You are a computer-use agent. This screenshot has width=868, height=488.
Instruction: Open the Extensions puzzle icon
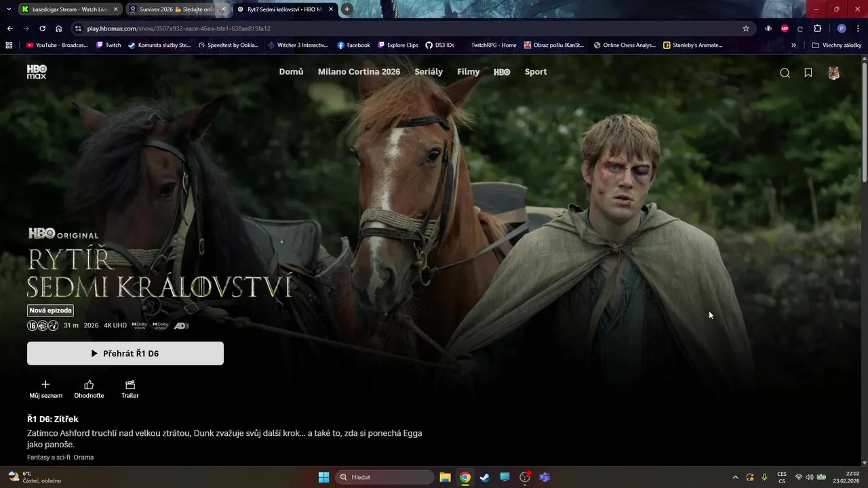pyautogui.click(x=818, y=28)
